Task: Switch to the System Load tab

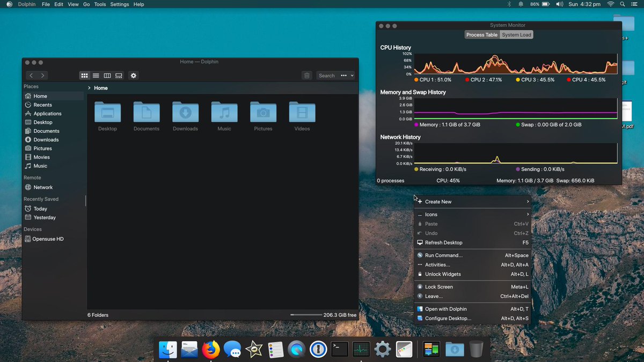Action: coord(516,34)
